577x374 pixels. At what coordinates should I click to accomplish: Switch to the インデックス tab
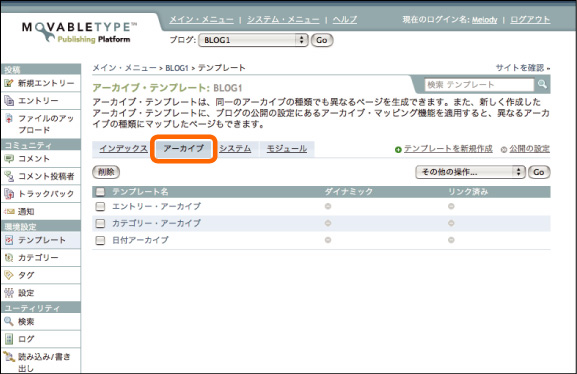pos(123,149)
